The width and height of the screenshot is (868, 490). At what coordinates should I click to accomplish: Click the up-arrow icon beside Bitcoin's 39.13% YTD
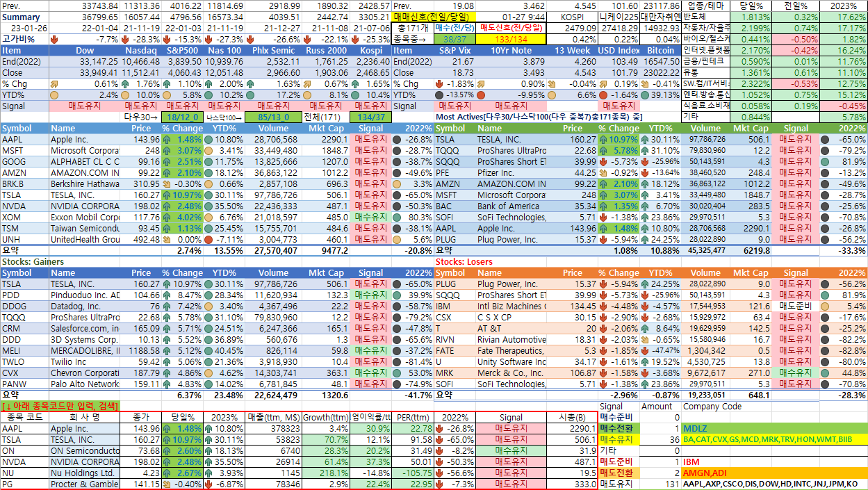tap(646, 95)
